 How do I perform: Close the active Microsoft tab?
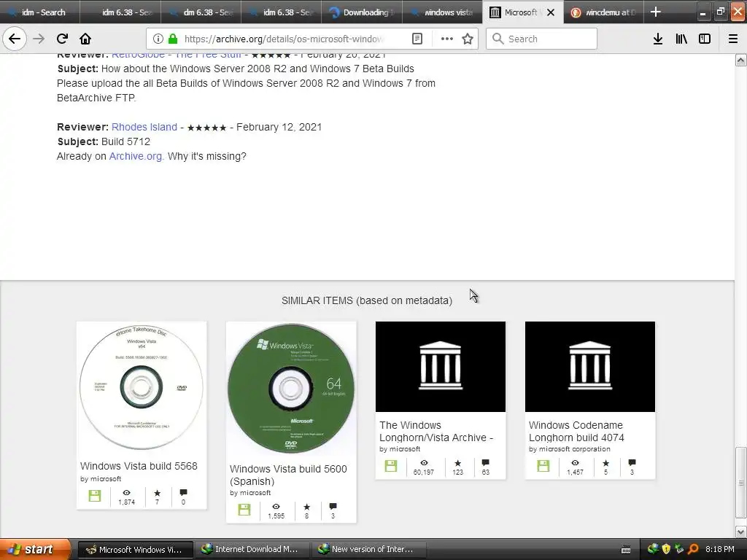coord(551,12)
